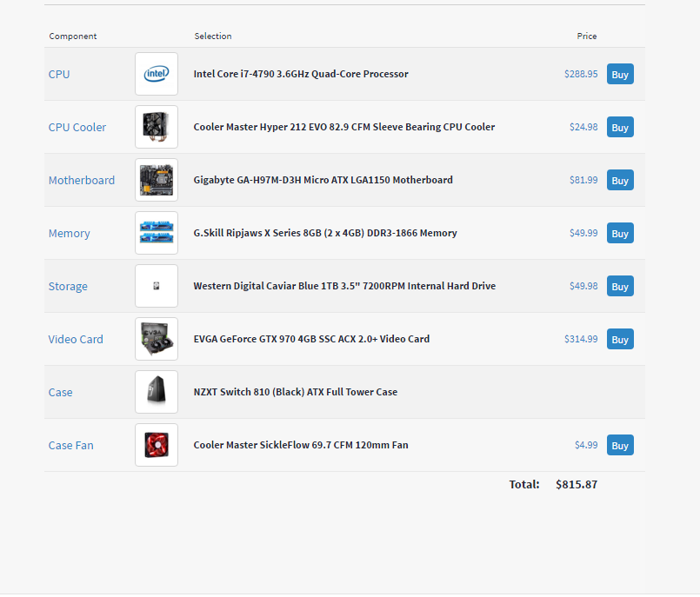View the EVGA GTX 970 card image

[157, 339]
